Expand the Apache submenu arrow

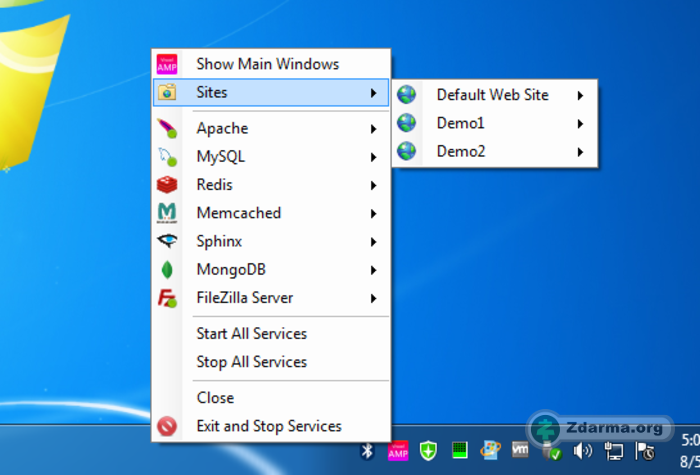[373, 129]
